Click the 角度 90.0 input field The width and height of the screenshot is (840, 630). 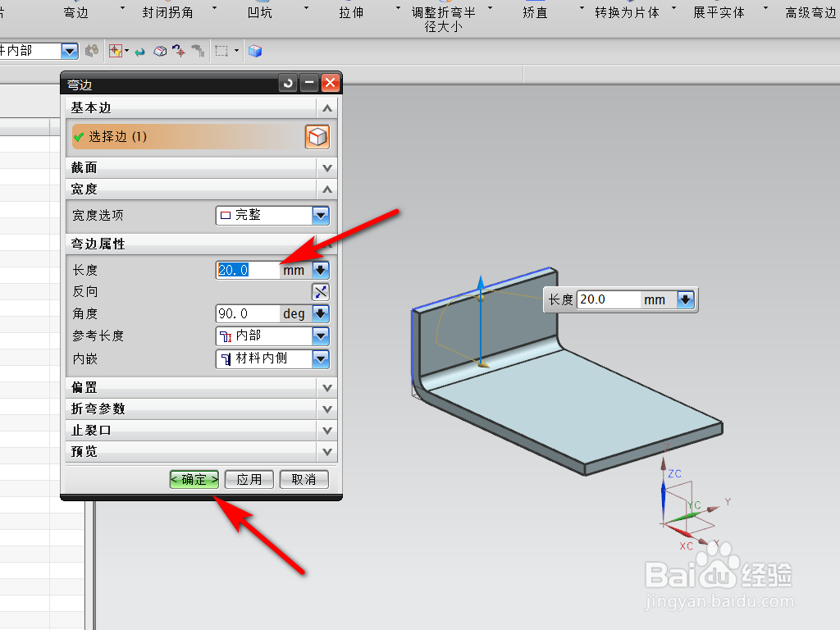pyautogui.click(x=248, y=313)
